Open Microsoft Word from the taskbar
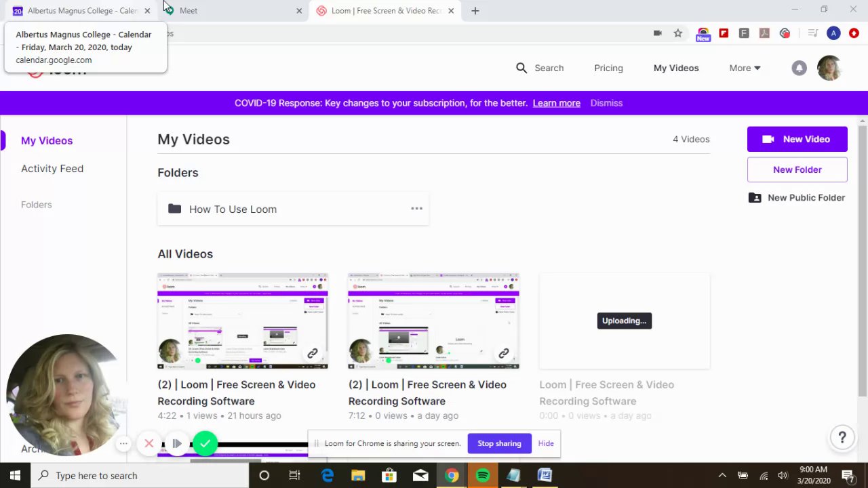868x488 pixels. [x=545, y=475]
